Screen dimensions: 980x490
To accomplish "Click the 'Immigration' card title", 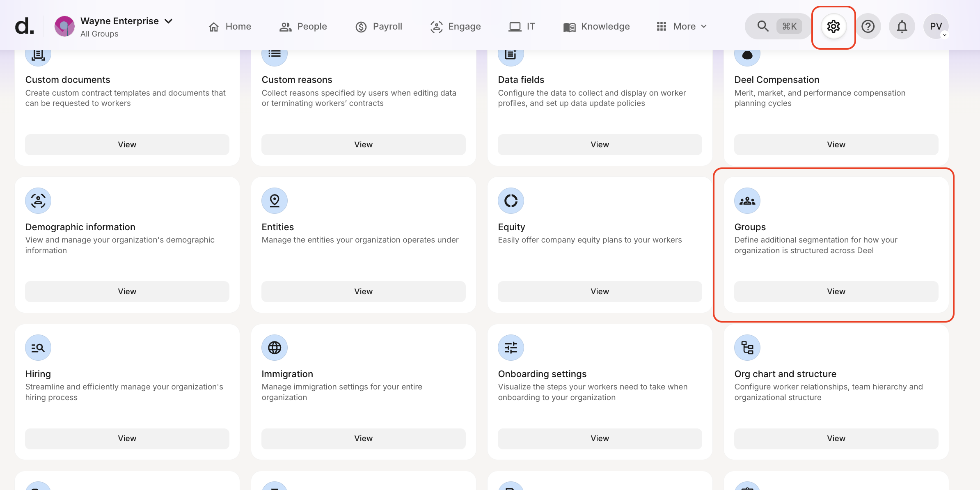I will click(x=287, y=374).
